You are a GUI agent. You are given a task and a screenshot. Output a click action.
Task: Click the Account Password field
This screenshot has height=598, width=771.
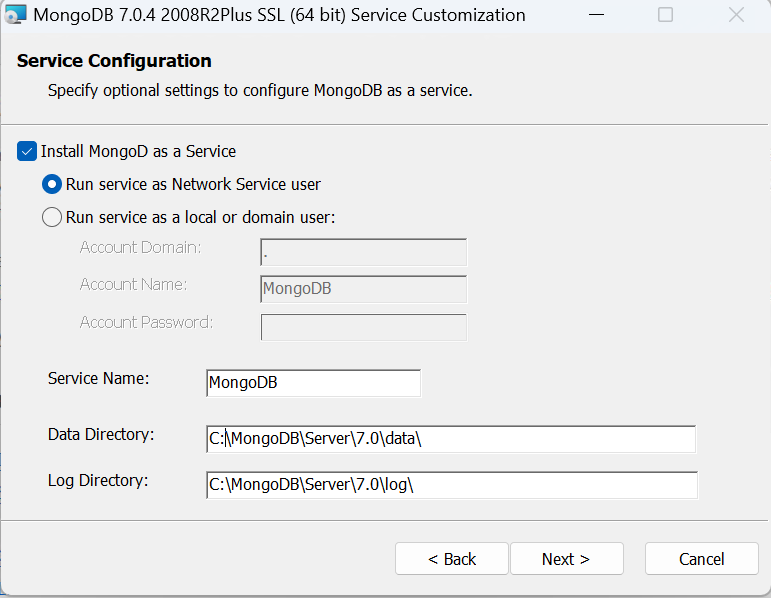363,328
